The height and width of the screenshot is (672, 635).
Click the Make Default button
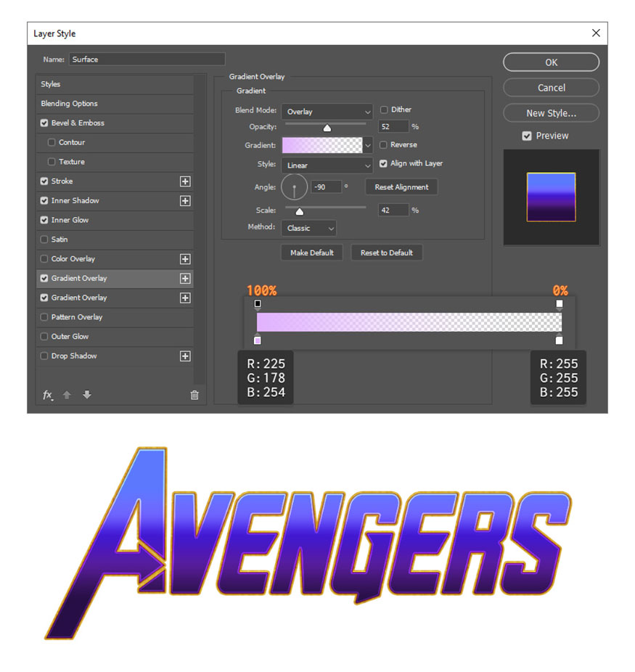point(312,253)
